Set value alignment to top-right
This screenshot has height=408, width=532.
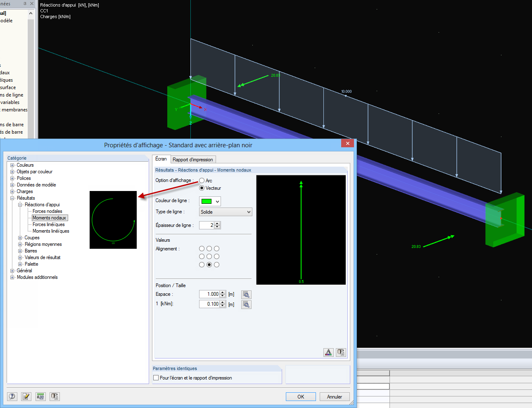click(x=216, y=249)
